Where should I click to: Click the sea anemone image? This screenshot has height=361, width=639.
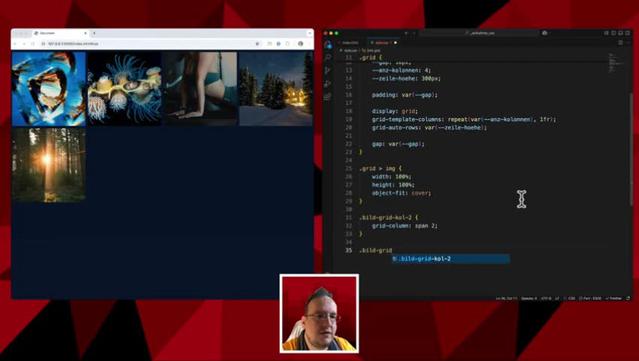(x=124, y=89)
